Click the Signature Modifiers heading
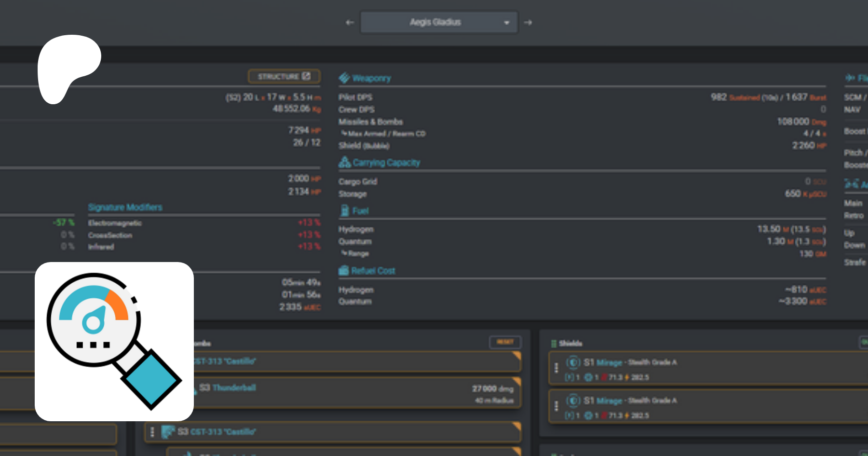868x456 pixels. pos(125,207)
